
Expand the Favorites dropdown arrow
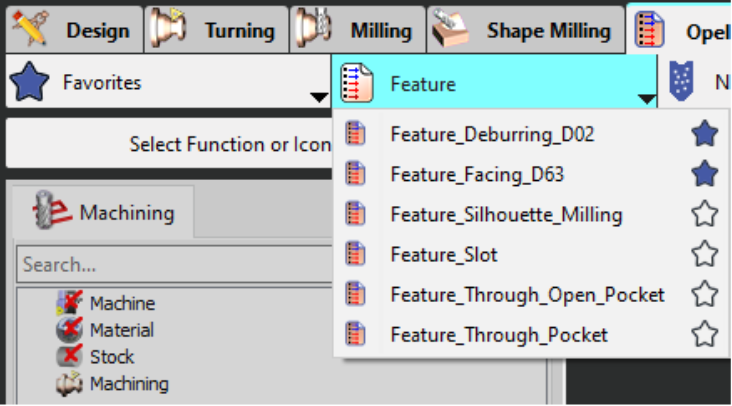pos(318,97)
